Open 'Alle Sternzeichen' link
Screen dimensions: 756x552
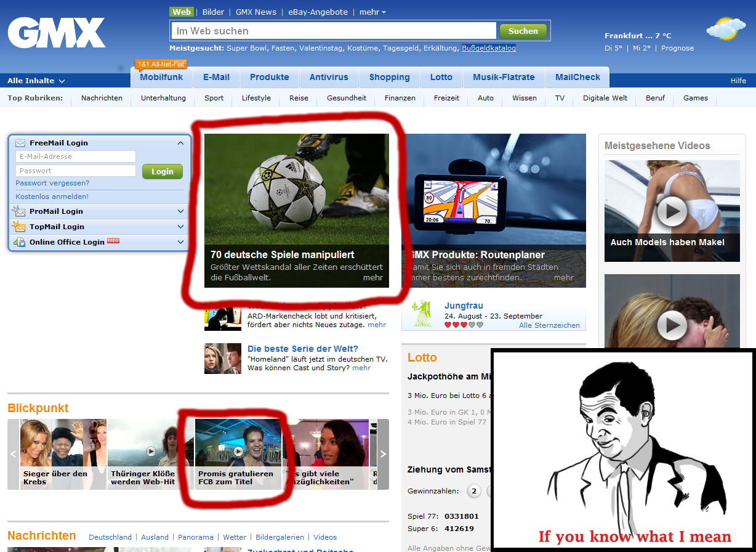(549, 325)
